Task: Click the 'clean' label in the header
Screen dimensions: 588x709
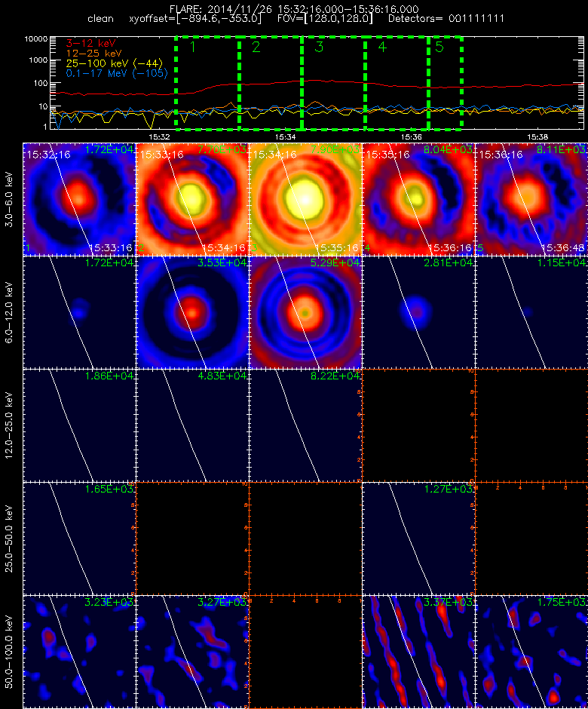Action: [x=100, y=19]
